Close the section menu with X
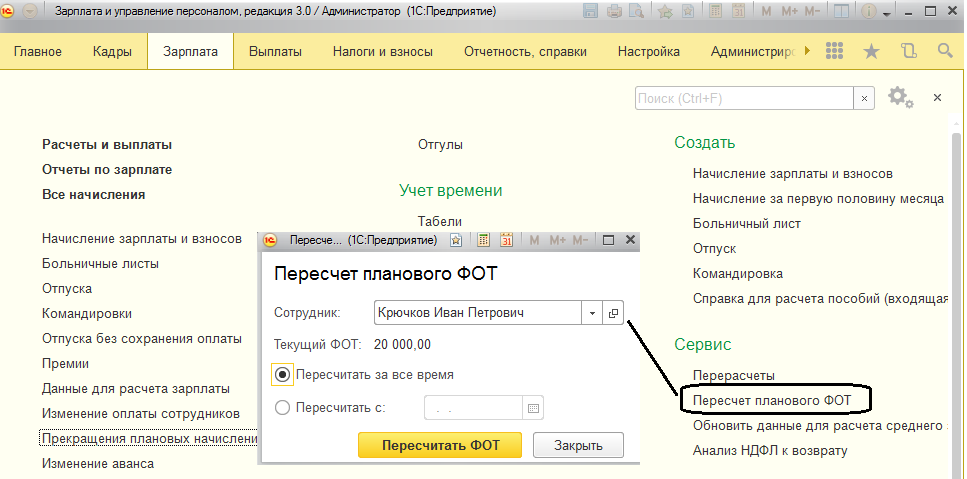 pyautogui.click(x=937, y=97)
